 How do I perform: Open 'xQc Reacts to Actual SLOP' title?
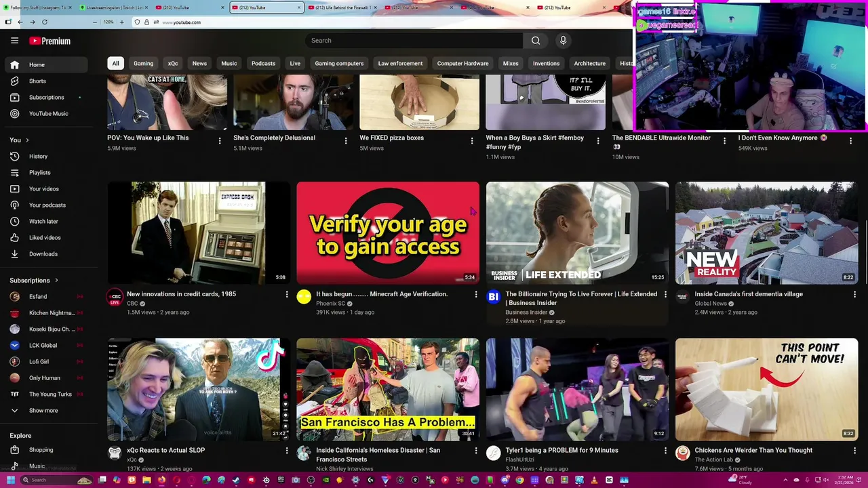[165, 450]
